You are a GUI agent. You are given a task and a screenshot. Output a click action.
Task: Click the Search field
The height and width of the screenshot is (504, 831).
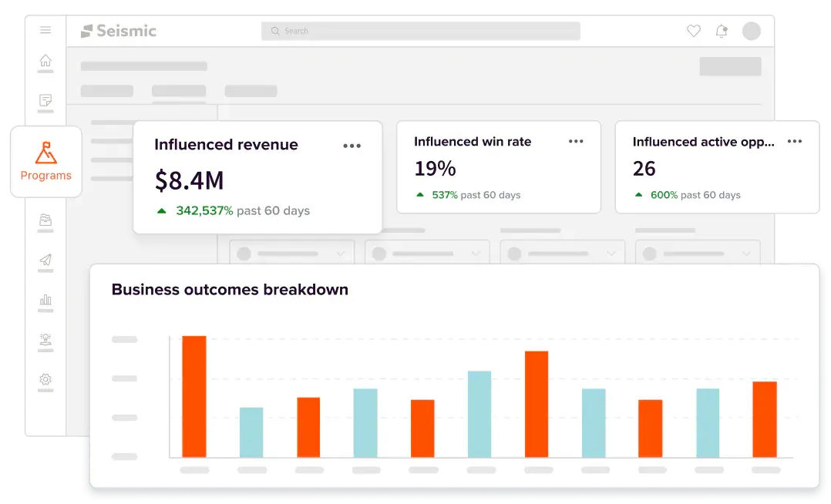click(421, 32)
